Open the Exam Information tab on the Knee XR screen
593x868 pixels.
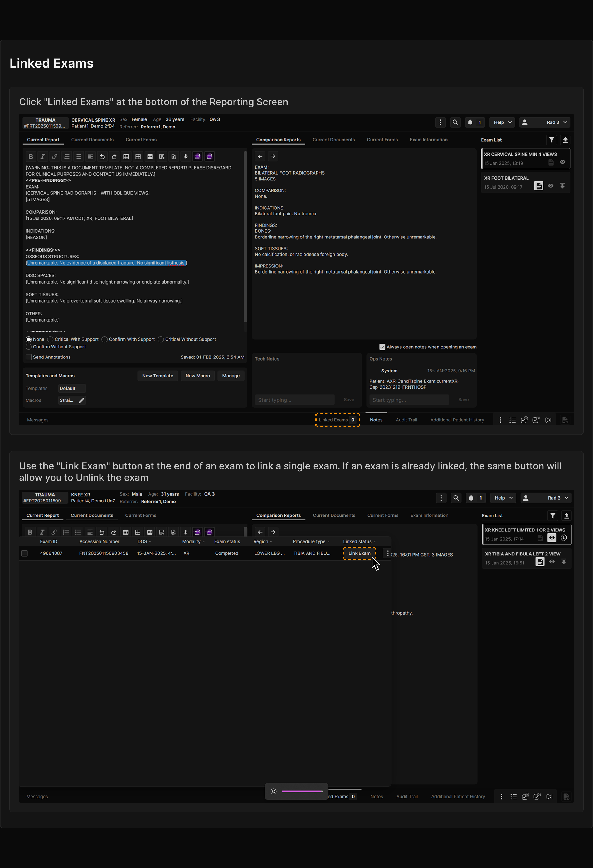tap(429, 516)
